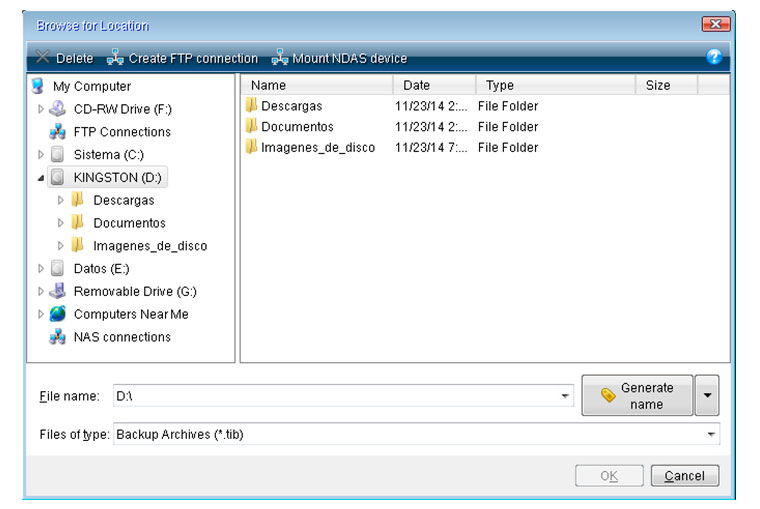This screenshot has width=760, height=509.
Task: Click the Cancel button
Action: pyautogui.click(x=684, y=476)
